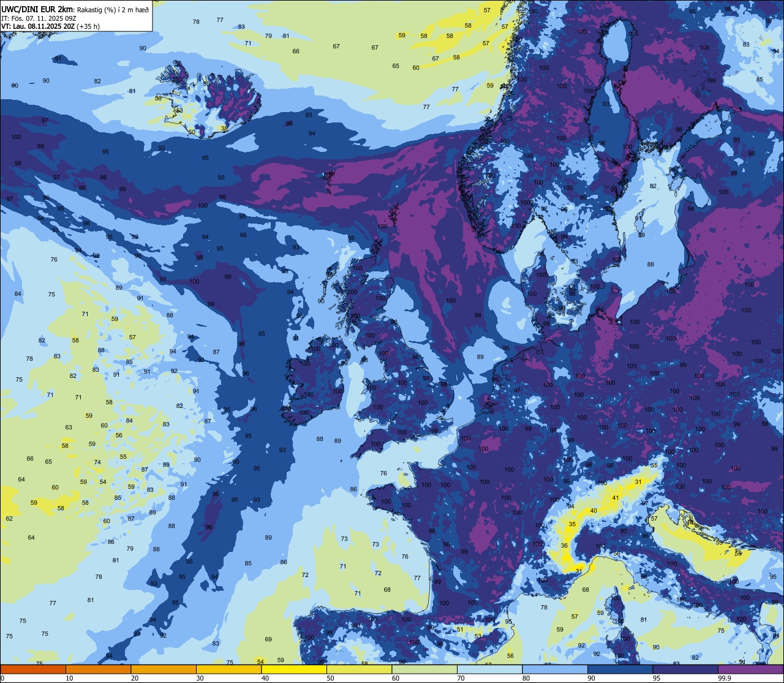Viewport: 784px width, 683px height.
Task: Click the pale yellow 50–60 legend segment
Action: pos(359,669)
